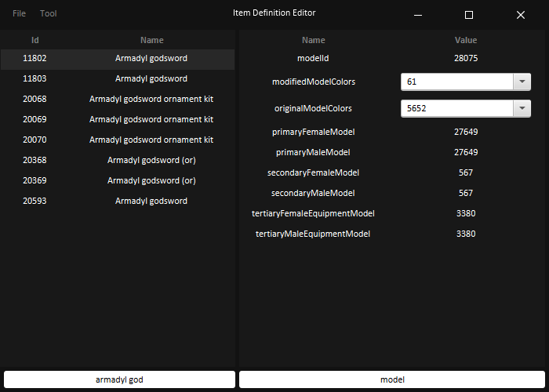Select the originalModelColors property label
The width and height of the screenshot is (549, 392).
pyautogui.click(x=313, y=108)
